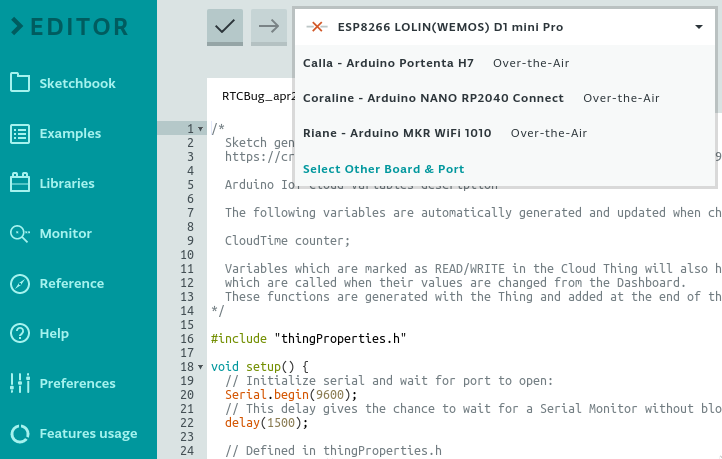Click line number 24 in gutter
722x459 pixels.
(187, 451)
